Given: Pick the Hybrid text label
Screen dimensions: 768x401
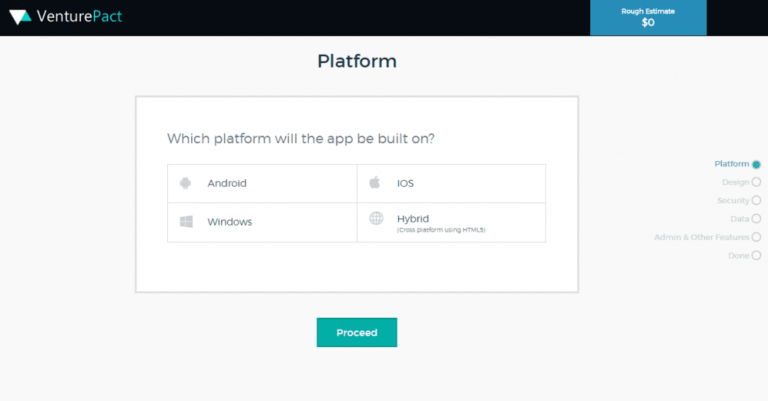Looking at the screenshot, I should click(412, 217).
